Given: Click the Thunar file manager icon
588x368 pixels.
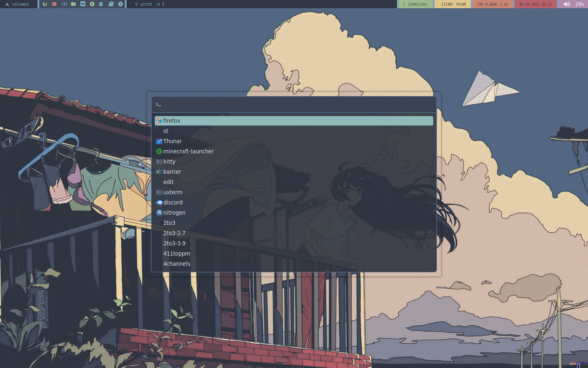Looking at the screenshot, I should tap(159, 141).
